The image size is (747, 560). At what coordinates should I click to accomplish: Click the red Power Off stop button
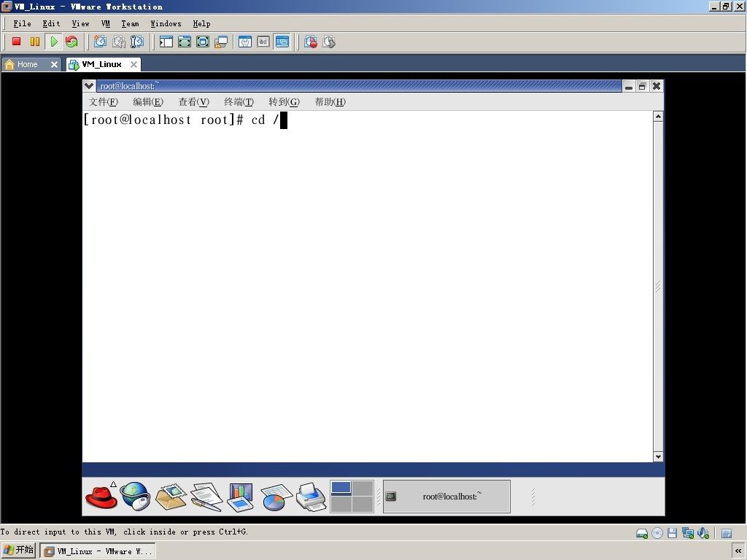pyautogui.click(x=16, y=42)
